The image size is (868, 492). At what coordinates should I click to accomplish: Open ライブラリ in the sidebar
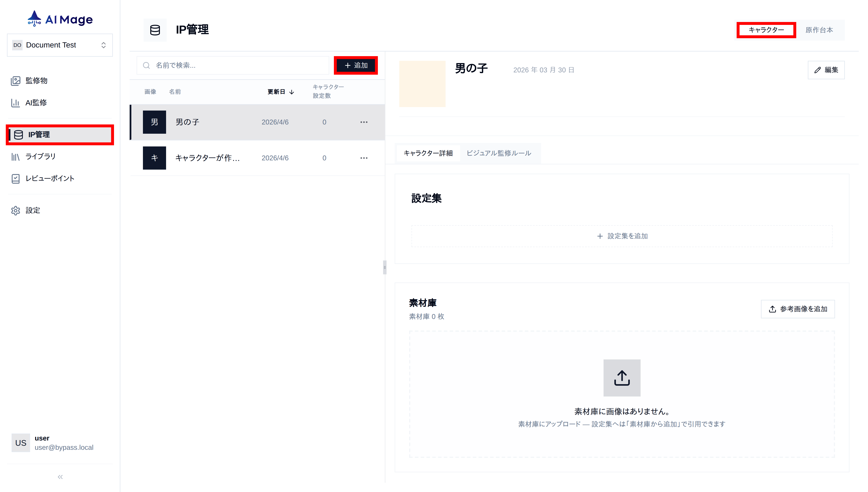point(60,156)
